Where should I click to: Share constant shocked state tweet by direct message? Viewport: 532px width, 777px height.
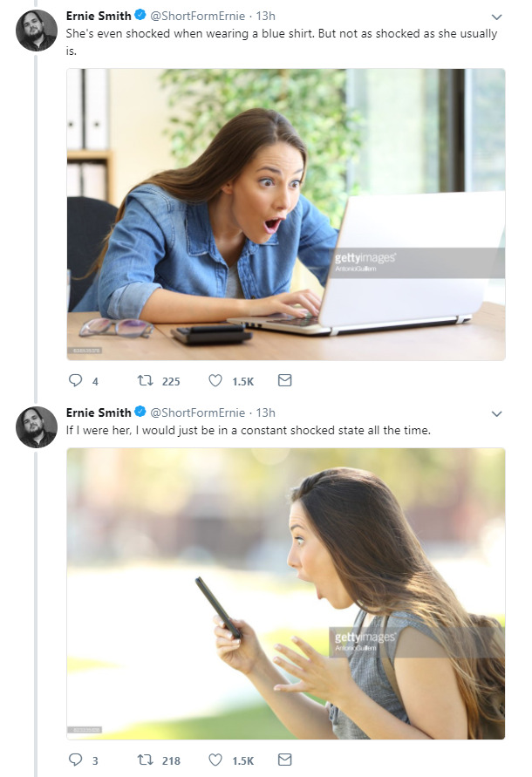point(284,760)
